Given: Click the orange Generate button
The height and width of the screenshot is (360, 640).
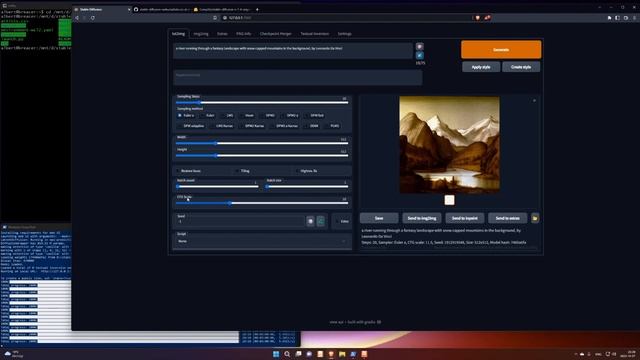Looking at the screenshot, I should pos(501,50).
